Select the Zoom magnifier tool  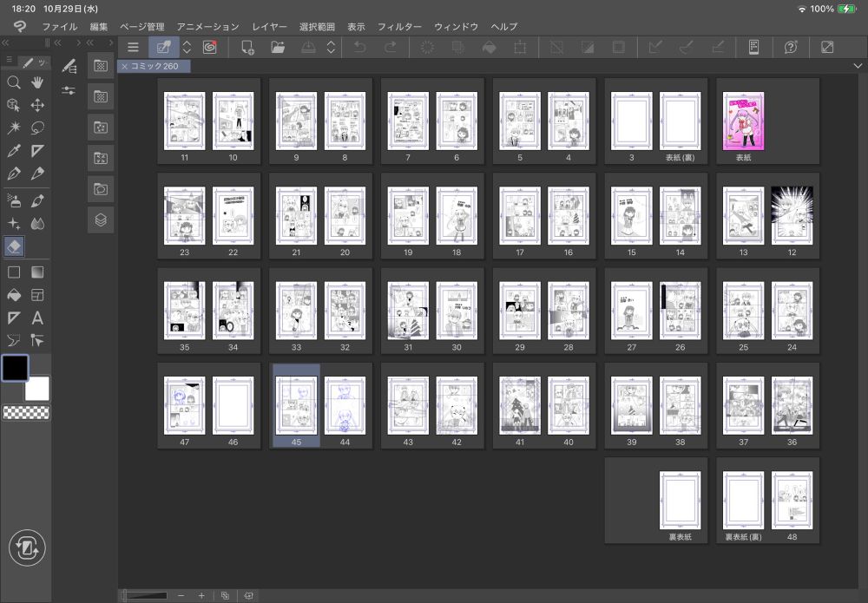(14, 83)
